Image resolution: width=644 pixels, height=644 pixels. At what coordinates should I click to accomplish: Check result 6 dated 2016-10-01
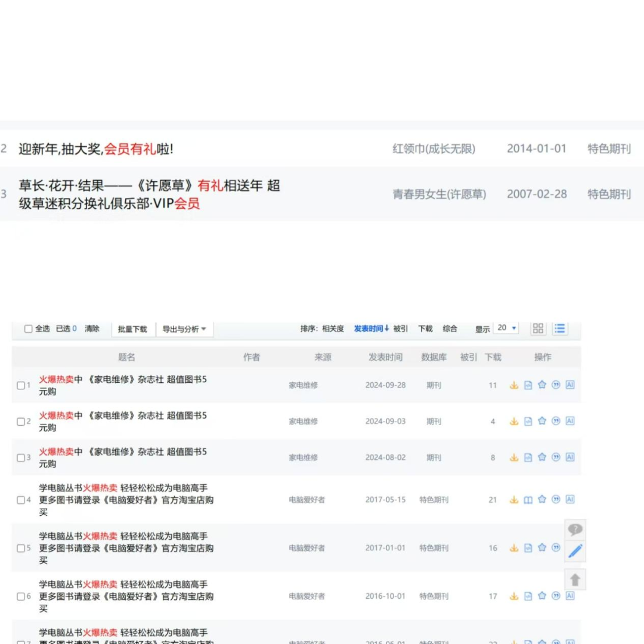pyautogui.click(x=21, y=597)
